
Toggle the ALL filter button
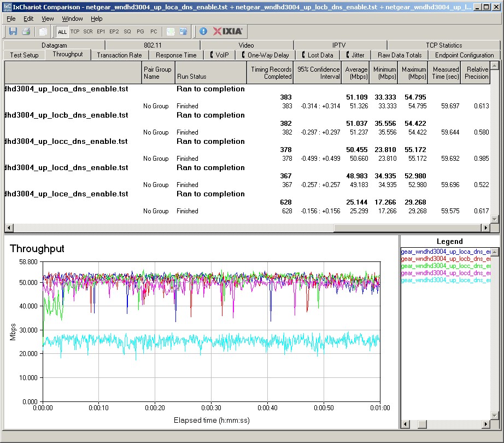point(62,32)
